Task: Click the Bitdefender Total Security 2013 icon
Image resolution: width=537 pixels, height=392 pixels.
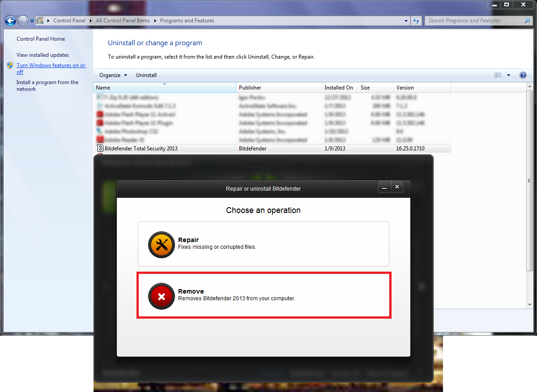Action: (100, 148)
